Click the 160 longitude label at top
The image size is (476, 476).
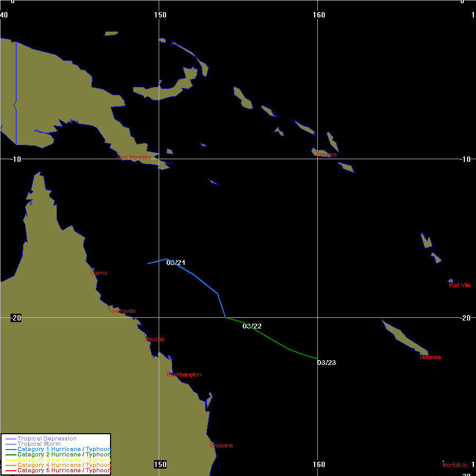click(x=319, y=15)
